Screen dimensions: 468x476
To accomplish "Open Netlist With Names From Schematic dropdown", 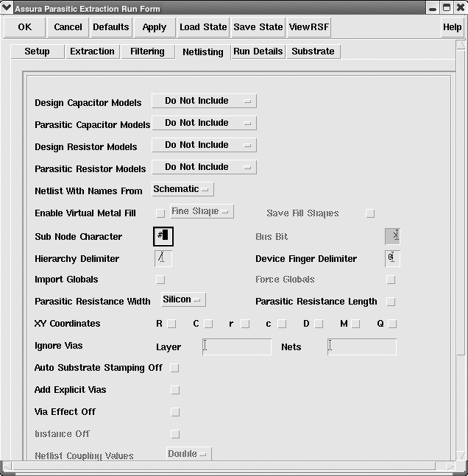I will coord(182,189).
